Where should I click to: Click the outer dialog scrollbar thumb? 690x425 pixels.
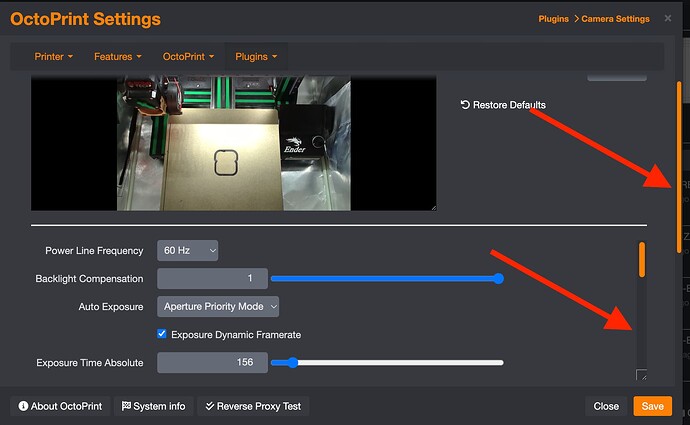click(679, 167)
